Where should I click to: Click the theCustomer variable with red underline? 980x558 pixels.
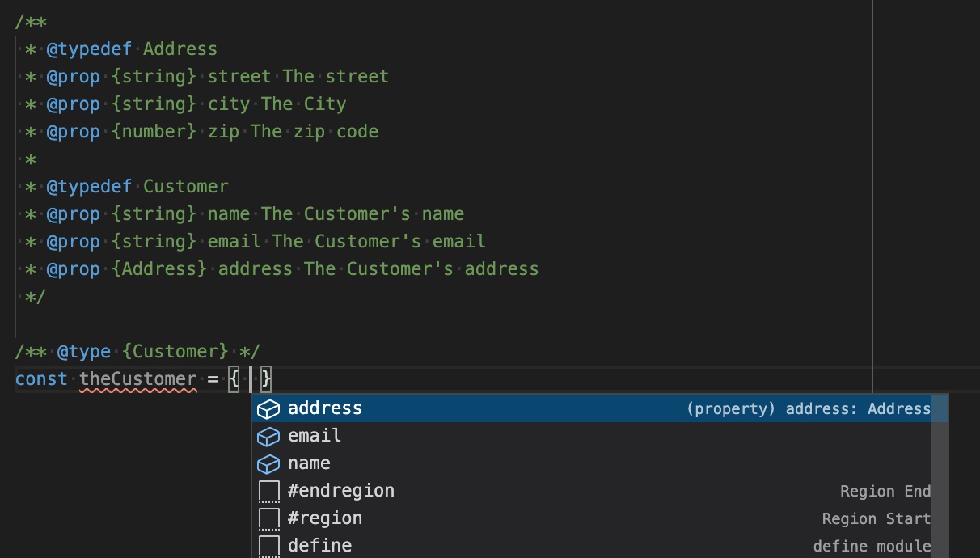tap(137, 378)
